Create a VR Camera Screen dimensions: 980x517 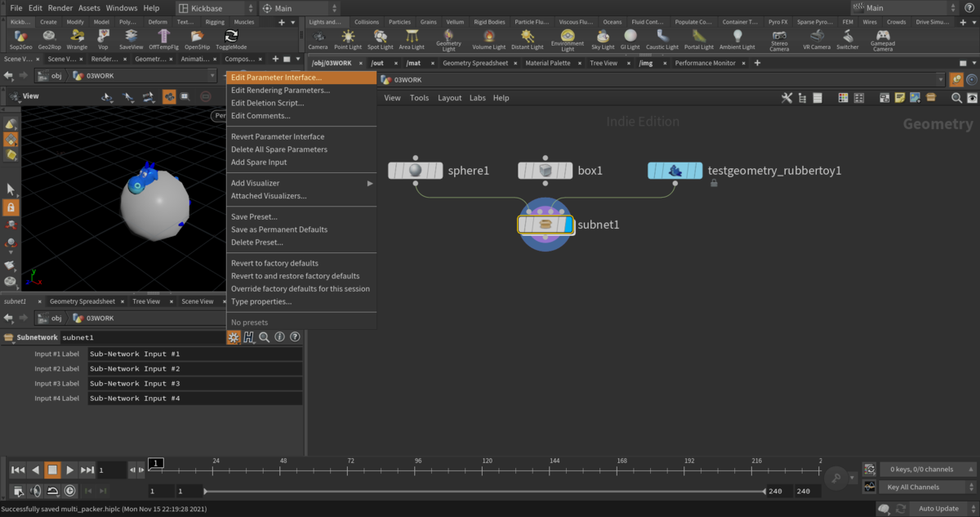point(816,39)
